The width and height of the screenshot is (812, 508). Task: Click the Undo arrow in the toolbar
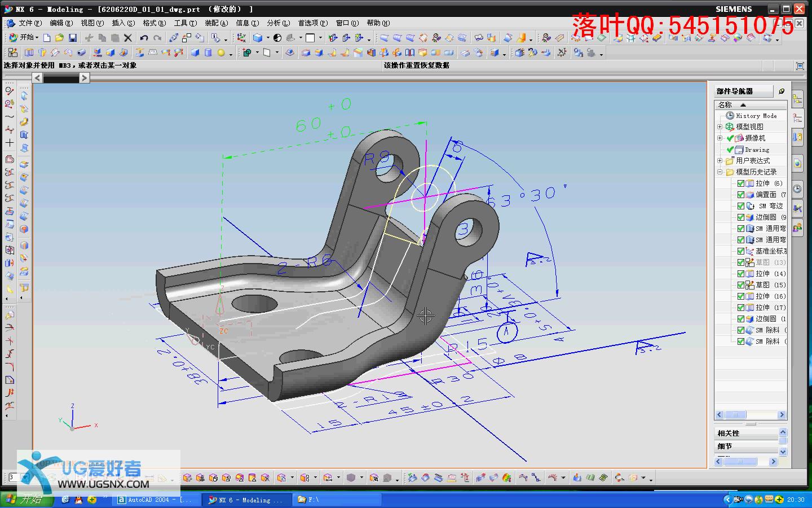(144, 38)
